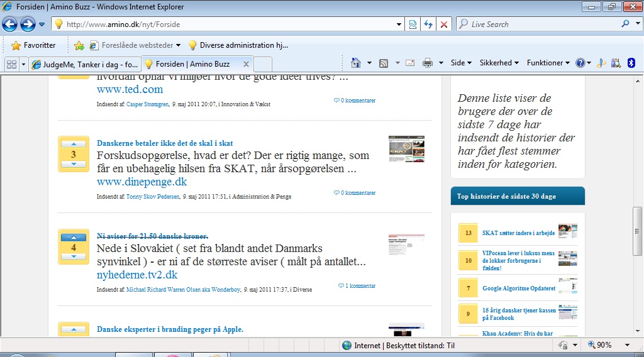
Task: Click the vertical scrollbar thumb
Action: click(638, 231)
